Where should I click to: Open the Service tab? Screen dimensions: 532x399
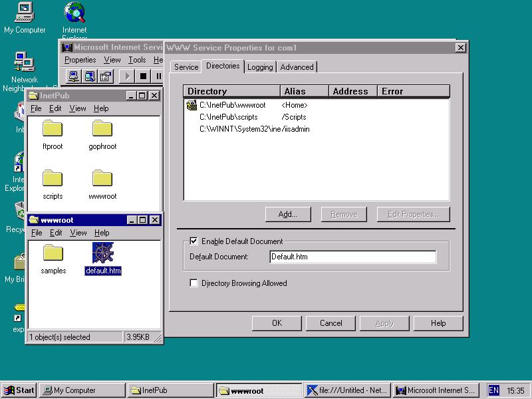click(186, 67)
